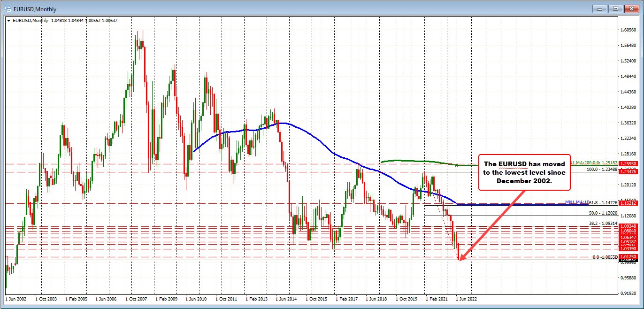
Task: Select the 1.01250 price level tag
Action: click(x=627, y=257)
